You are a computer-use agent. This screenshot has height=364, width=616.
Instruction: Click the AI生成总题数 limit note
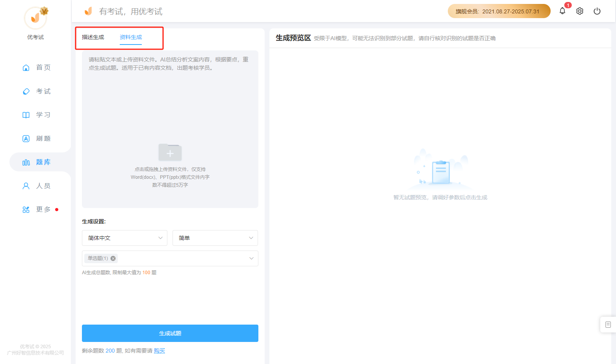coord(119,273)
